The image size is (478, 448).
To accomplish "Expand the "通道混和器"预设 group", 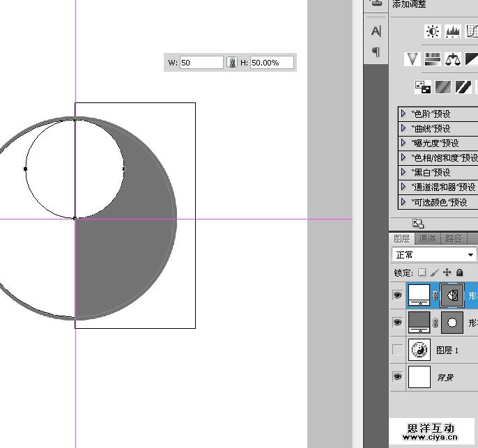I will 403,187.
